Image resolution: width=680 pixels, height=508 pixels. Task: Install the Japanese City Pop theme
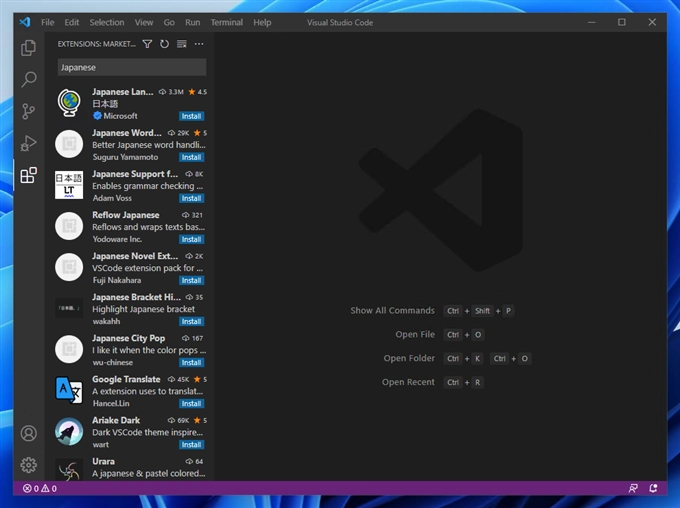[191, 363]
